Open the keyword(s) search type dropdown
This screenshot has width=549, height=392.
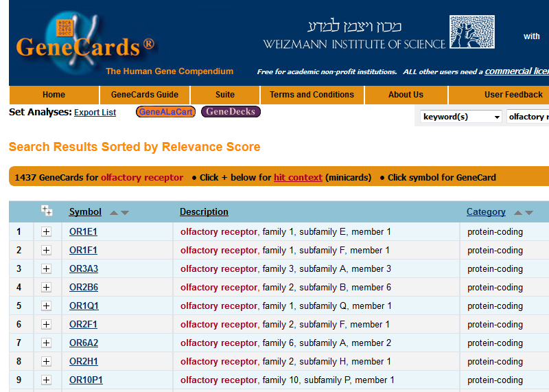pyautogui.click(x=461, y=117)
